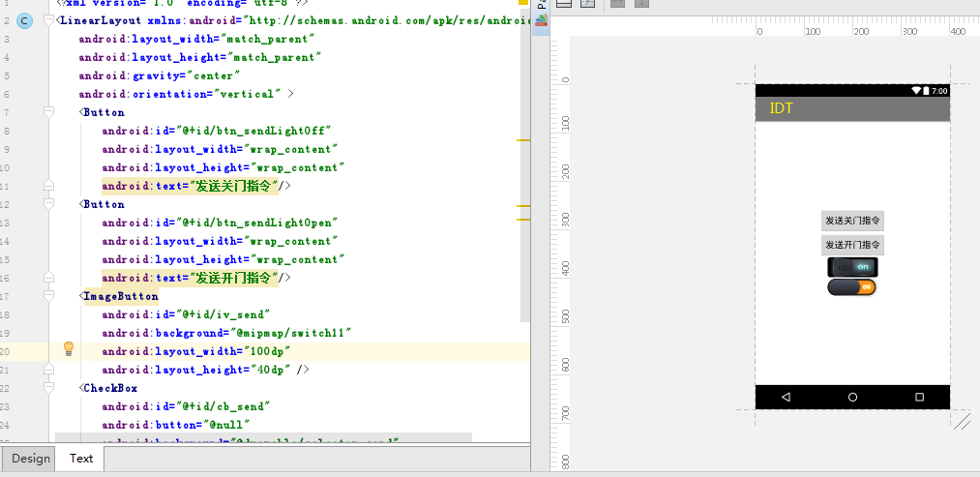980x477 pixels.
Task: Select the Text tab
Action: (x=81, y=459)
